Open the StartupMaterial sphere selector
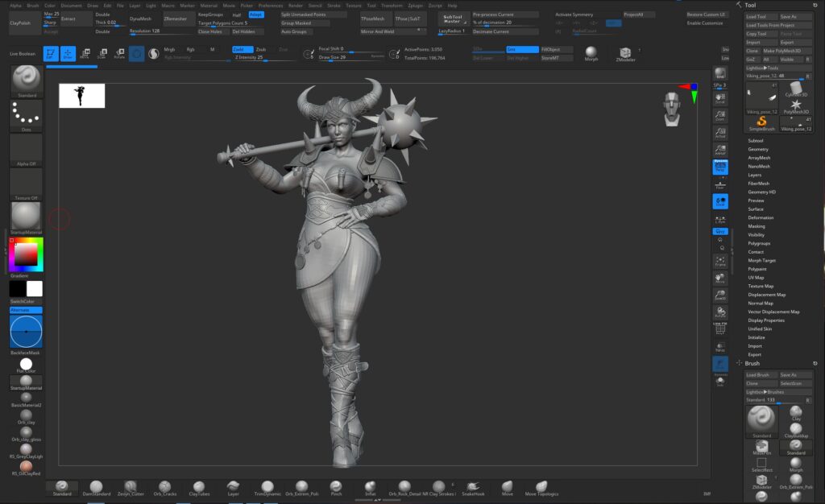 [27, 217]
